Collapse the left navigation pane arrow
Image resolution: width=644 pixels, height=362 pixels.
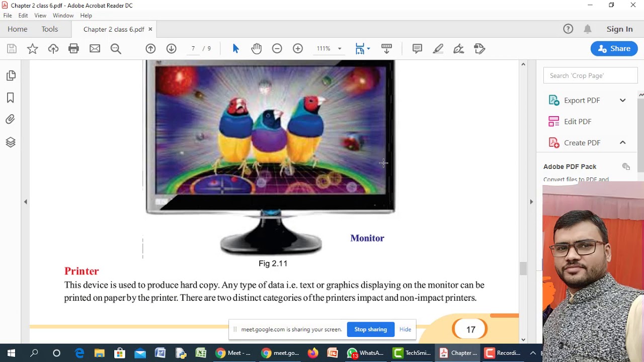pyautogui.click(x=25, y=202)
